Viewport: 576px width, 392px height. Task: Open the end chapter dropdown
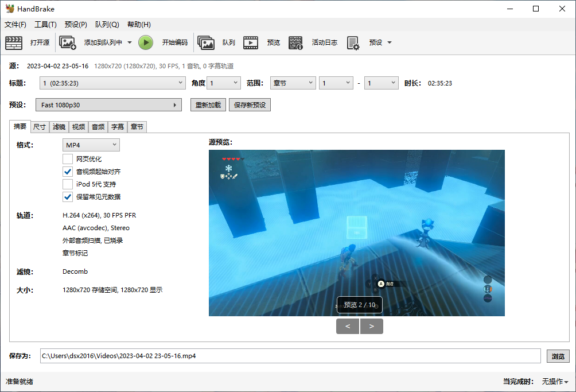pos(382,83)
